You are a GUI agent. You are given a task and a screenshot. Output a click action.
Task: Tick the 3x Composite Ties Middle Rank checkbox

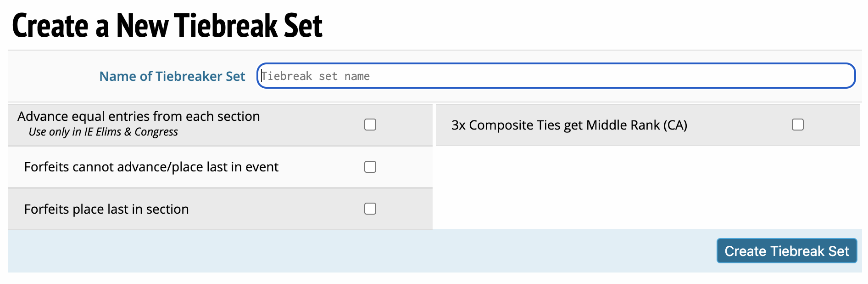point(797,125)
